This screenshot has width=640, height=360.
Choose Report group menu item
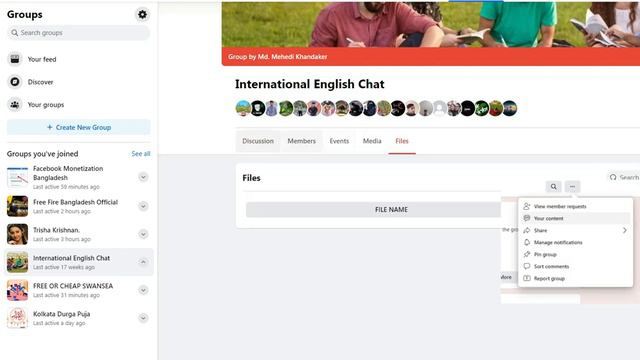click(x=575, y=278)
